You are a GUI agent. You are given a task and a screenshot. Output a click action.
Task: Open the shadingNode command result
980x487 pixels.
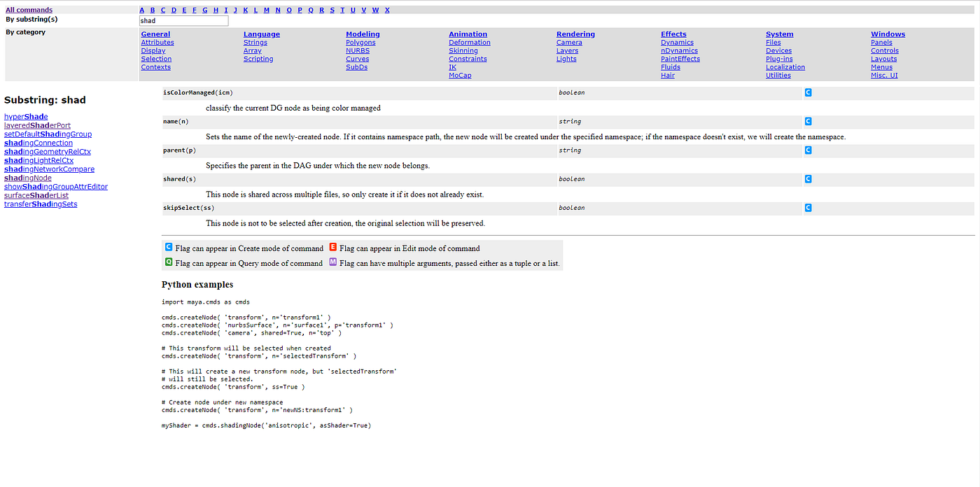pos(28,178)
